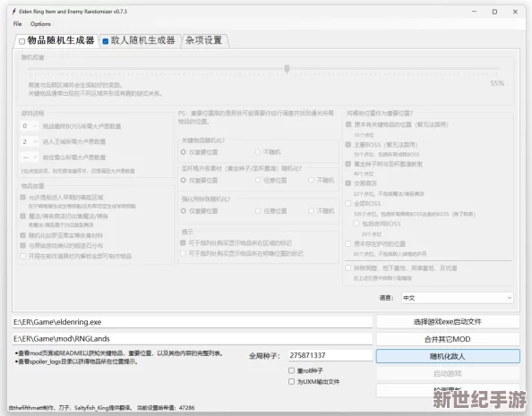Screen dimensions: 532x416
Task: Click the settings hash value 47286 text
Action: [186, 408]
